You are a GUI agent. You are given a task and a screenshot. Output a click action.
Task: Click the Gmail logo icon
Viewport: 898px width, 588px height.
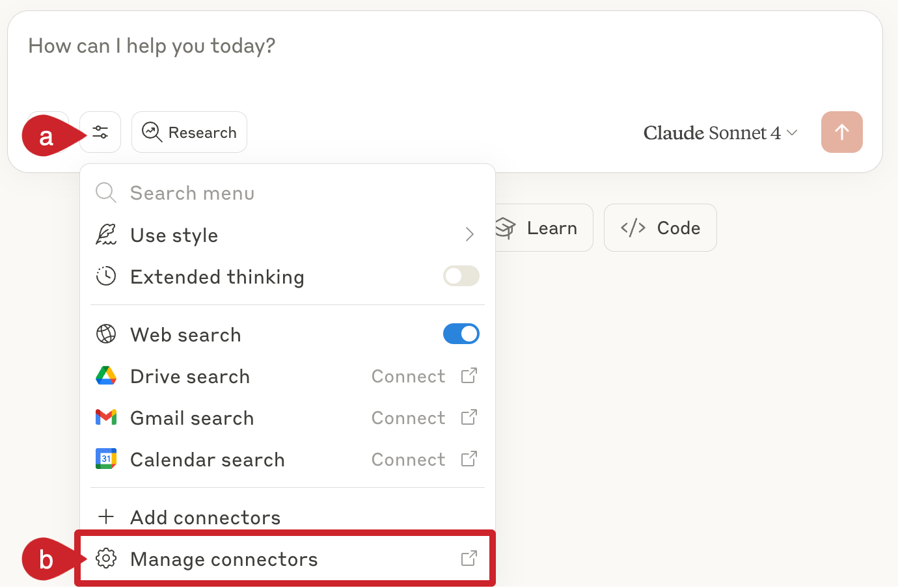click(x=106, y=417)
